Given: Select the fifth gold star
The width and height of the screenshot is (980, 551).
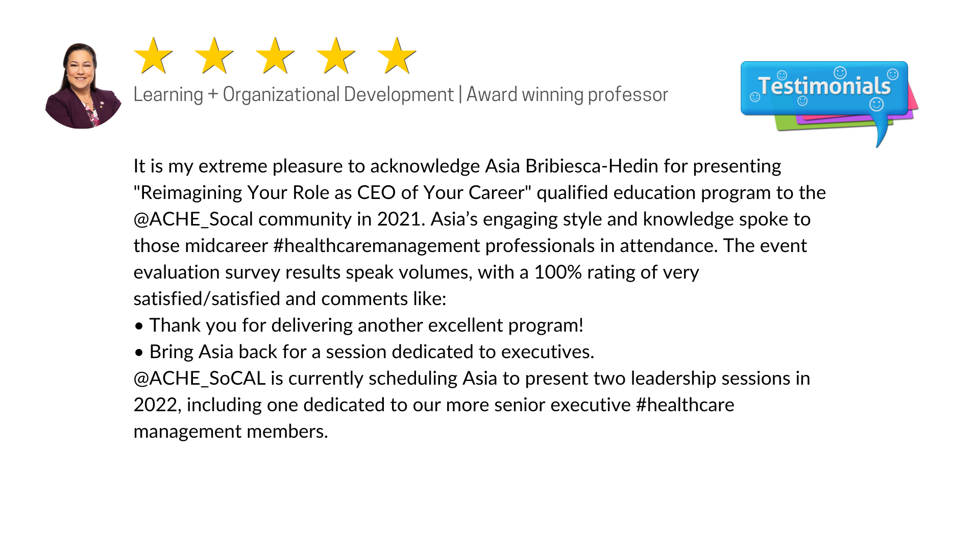Looking at the screenshot, I should click(397, 56).
